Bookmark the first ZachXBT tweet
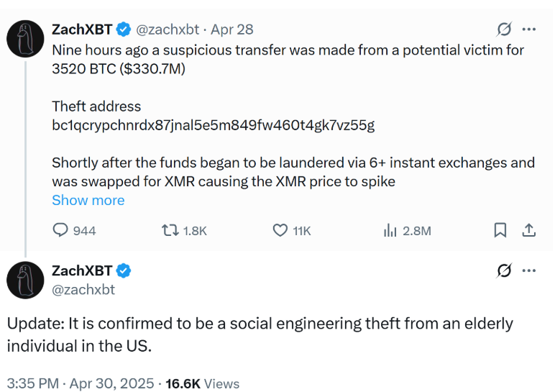This screenshot has height=392, width=555. click(500, 230)
